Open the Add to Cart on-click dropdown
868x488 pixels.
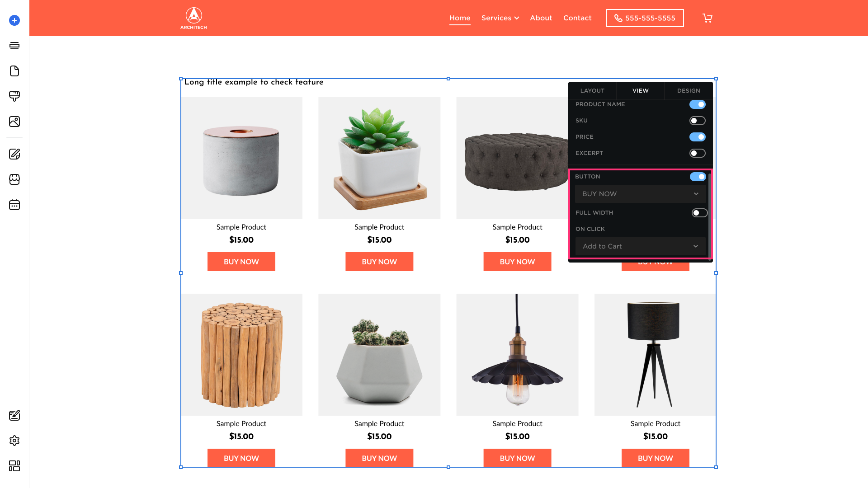coord(640,246)
